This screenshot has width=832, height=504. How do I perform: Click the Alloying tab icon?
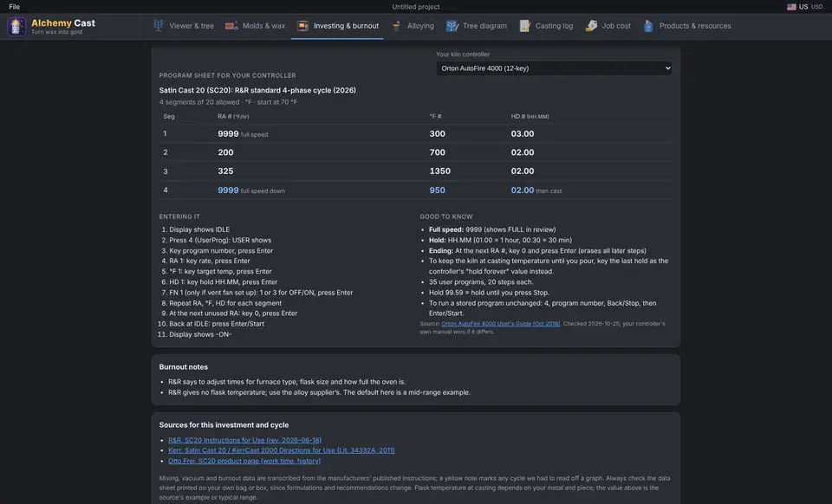396,26
